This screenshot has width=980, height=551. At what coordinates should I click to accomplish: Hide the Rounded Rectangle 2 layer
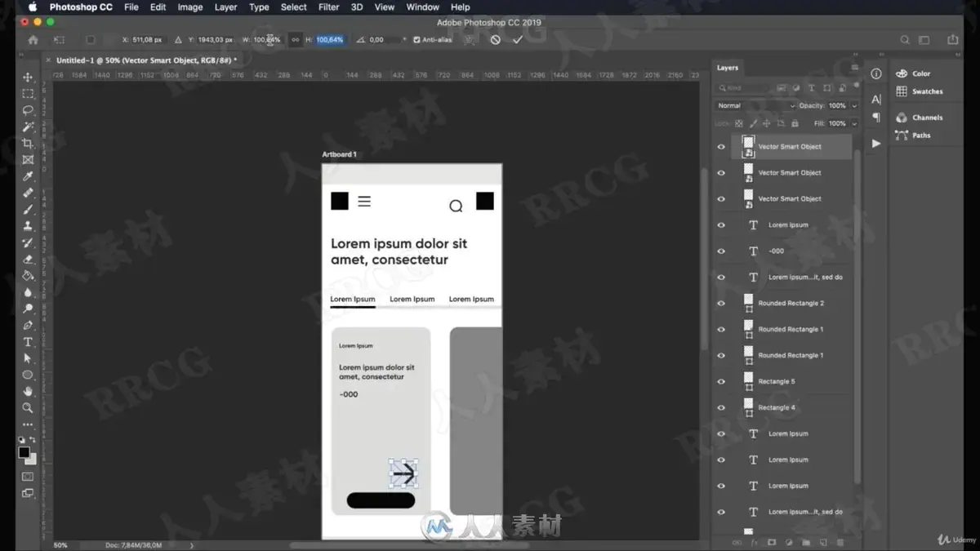[721, 304]
